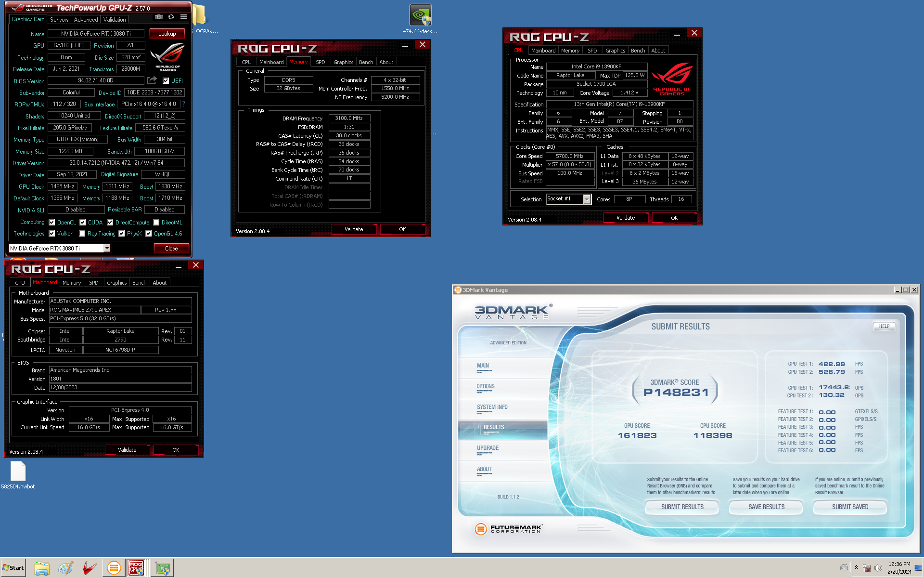This screenshot has width=924, height=578.
Task: Click the File Explorer taskbar icon
Action: (42, 568)
